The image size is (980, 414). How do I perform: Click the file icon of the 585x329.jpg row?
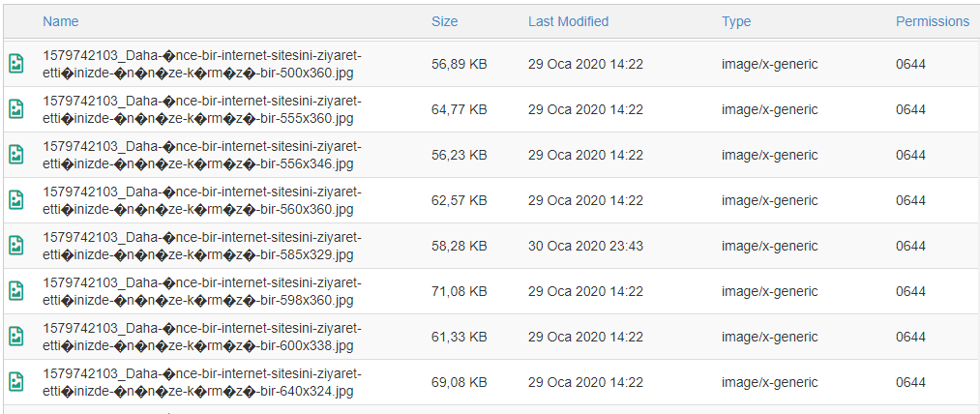point(16,246)
